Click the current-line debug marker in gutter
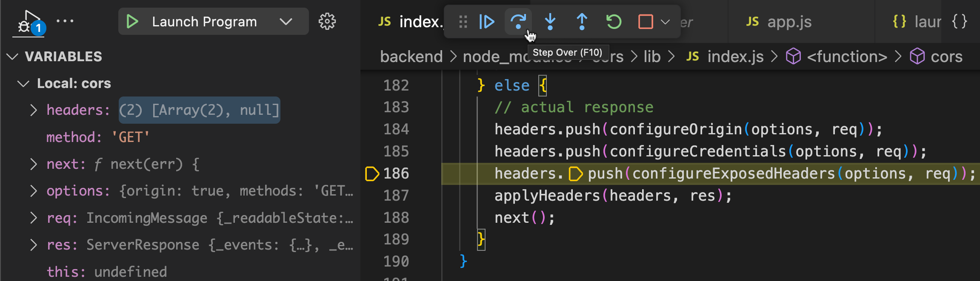This screenshot has height=281, width=980. pos(372,173)
